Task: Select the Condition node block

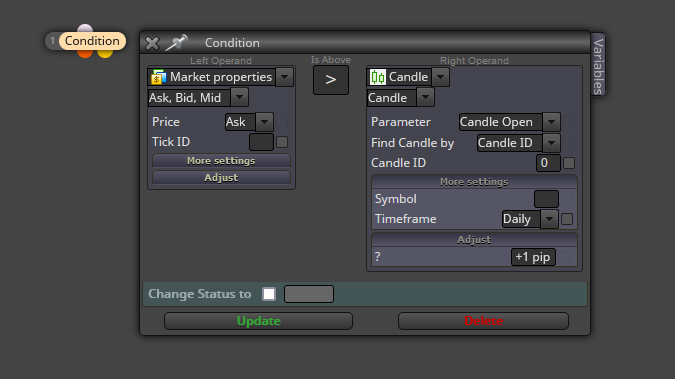Action: coord(92,41)
